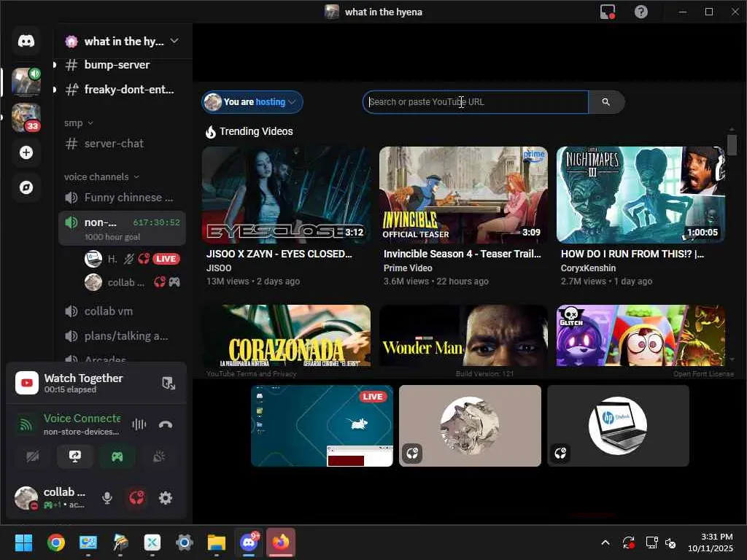The width and height of the screenshot is (747, 560).
Task: Open user profile panel for collab
Action: pos(52,497)
